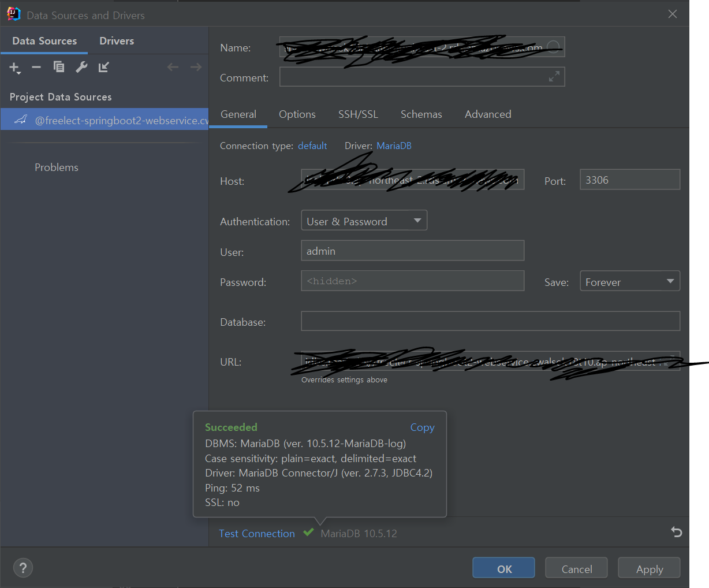Click the color circle in Name field
The height and width of the screenshot is (588, 709).
click(553, 47)
